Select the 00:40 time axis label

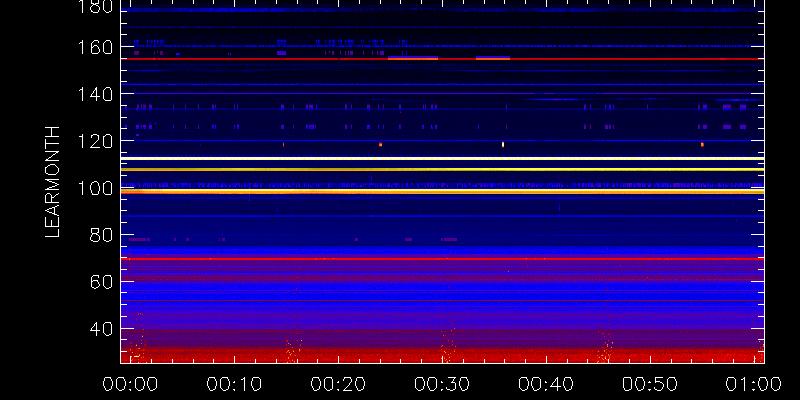[546, 384]
